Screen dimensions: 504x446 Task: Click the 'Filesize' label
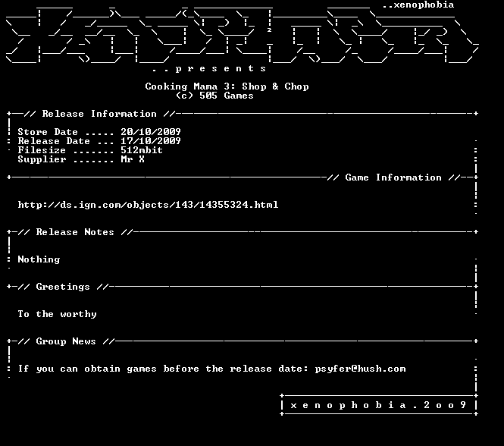point(42,150)
